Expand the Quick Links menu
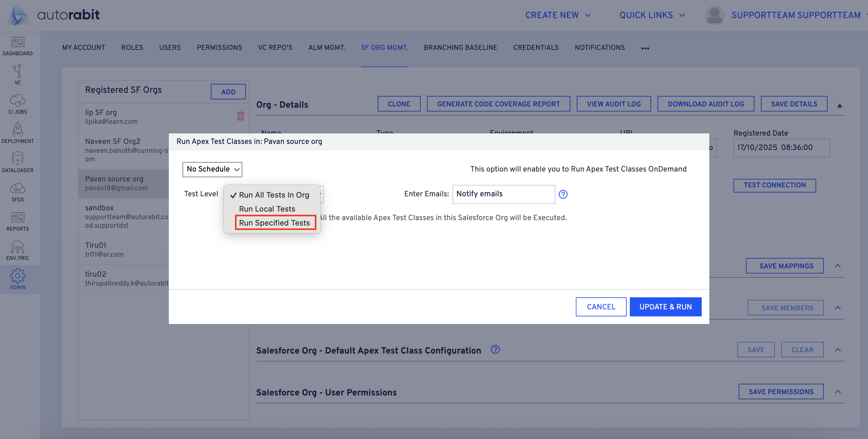 coord(652,15)
